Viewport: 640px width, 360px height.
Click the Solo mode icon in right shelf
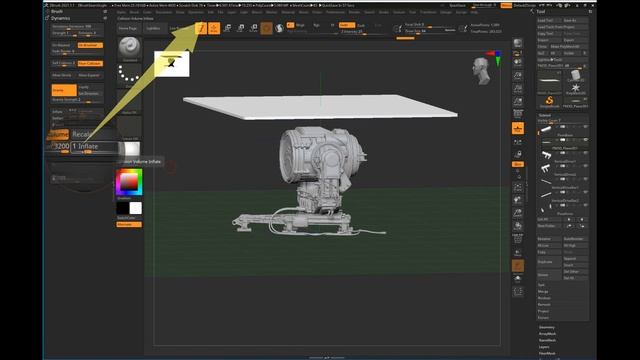pos(518,279)
